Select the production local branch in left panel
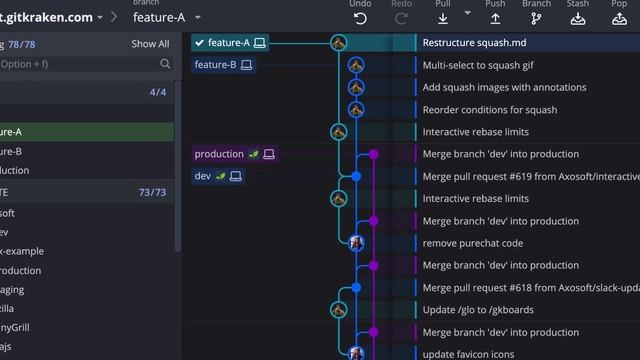The height and width of the screenshot is (360, 640). tap(87, 170)
